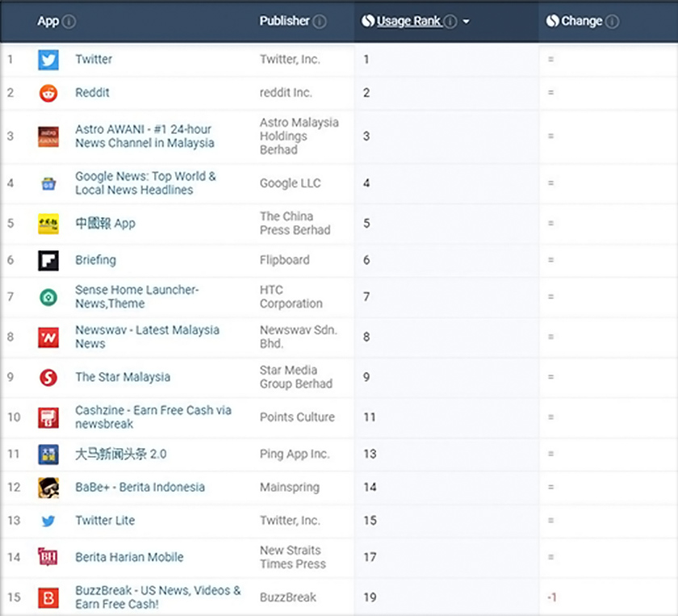678x616 pixels.
Task: Open the Twitter Lite app link
Action: click(105, 521)
